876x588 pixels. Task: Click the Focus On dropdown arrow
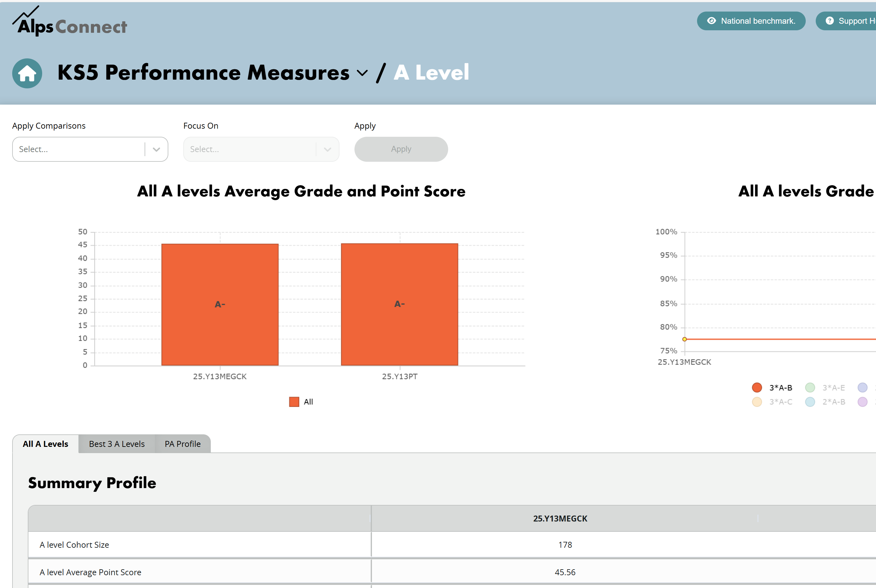pyautogui.click(x=327, y=149)
